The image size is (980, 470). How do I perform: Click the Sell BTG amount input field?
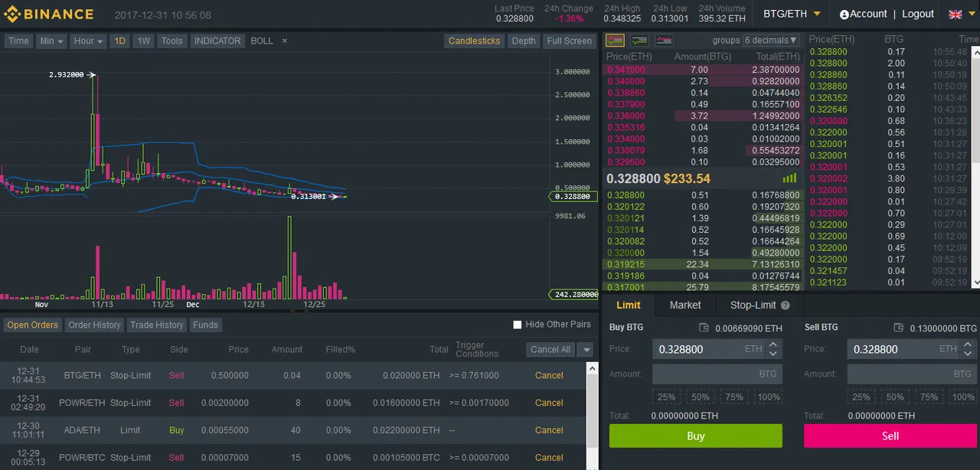tap(911, 374)
